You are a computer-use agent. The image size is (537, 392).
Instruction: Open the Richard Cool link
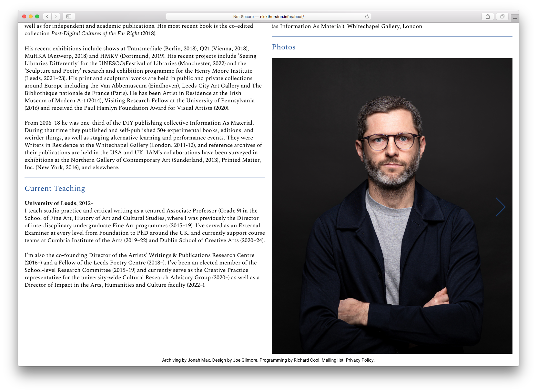(x=306, y=360)
